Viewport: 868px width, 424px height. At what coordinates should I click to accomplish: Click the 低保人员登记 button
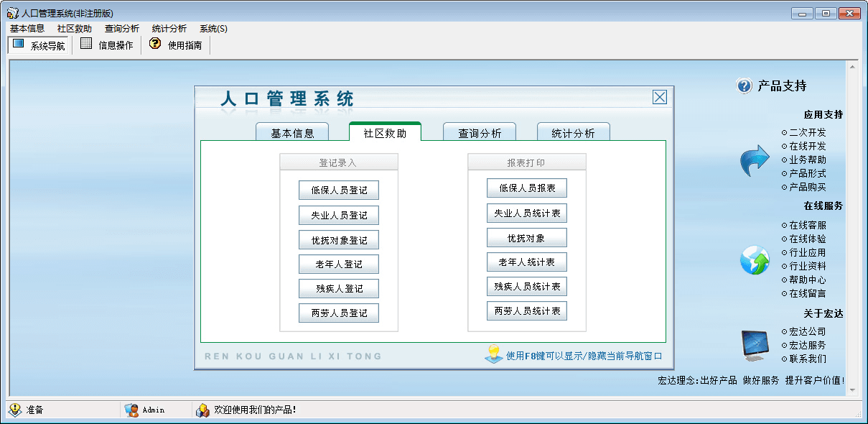click(x=339, y=190)
